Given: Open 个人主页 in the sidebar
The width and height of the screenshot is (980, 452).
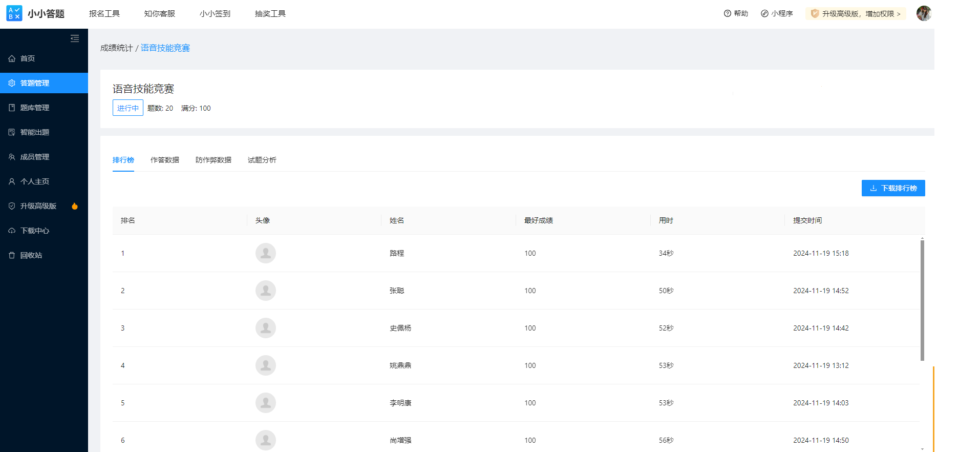Looking at the screenshot, I should pyautogui.click(x=34, y=181).
